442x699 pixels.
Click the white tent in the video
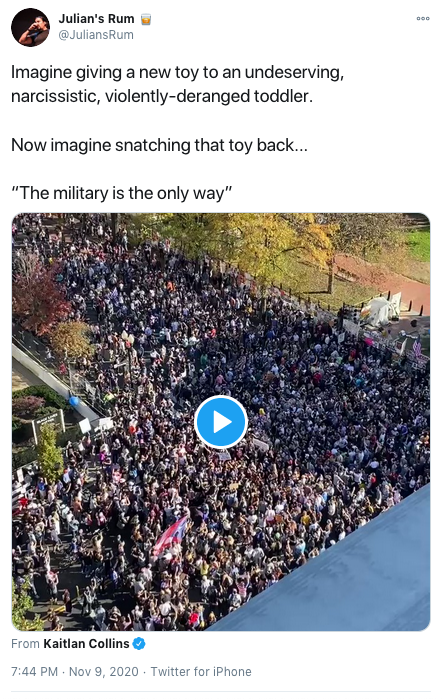tap(380, 309)
